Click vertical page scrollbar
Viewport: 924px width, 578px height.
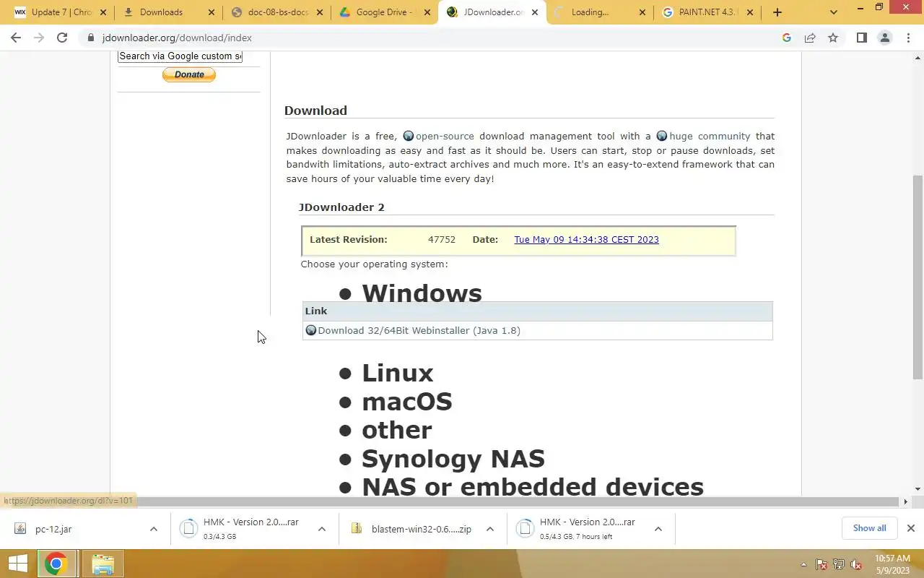[918, 277]
